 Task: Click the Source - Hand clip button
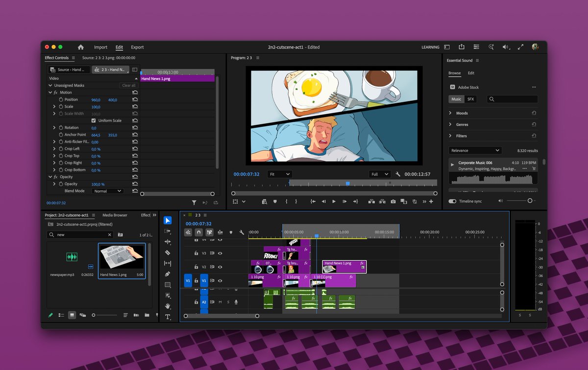(x=70, y=69)
